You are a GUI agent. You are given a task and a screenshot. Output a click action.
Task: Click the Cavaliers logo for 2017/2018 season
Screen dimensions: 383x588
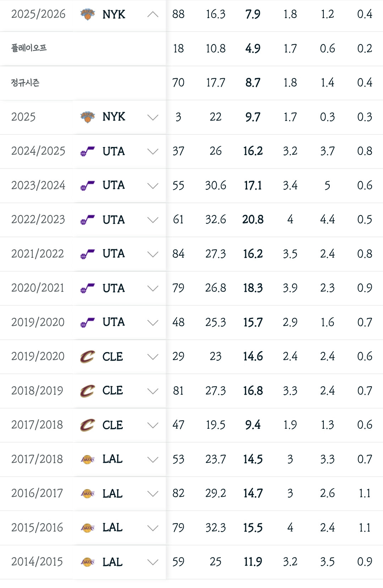pyautogui.click(x=88, y=425)
